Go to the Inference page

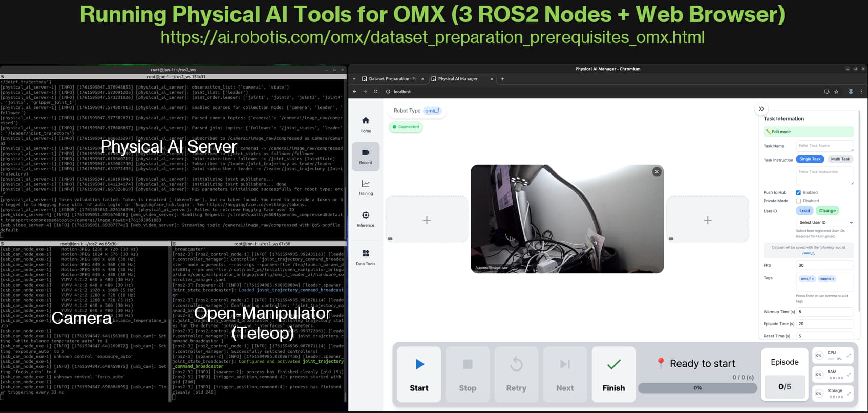[x=365, y=219]
